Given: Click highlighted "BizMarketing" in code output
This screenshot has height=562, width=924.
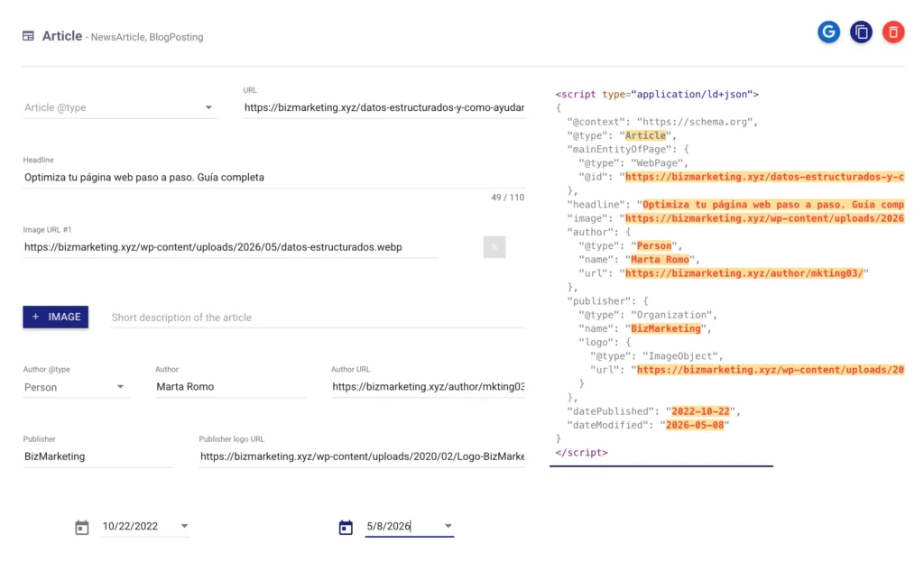Looking at the screenshot, I should (666, 328).
